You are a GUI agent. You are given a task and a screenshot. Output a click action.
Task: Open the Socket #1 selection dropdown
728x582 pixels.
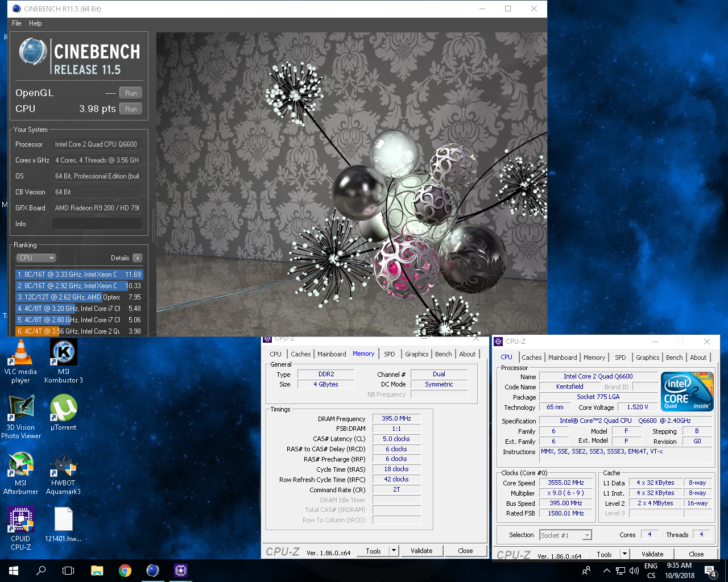pos(565,535)
